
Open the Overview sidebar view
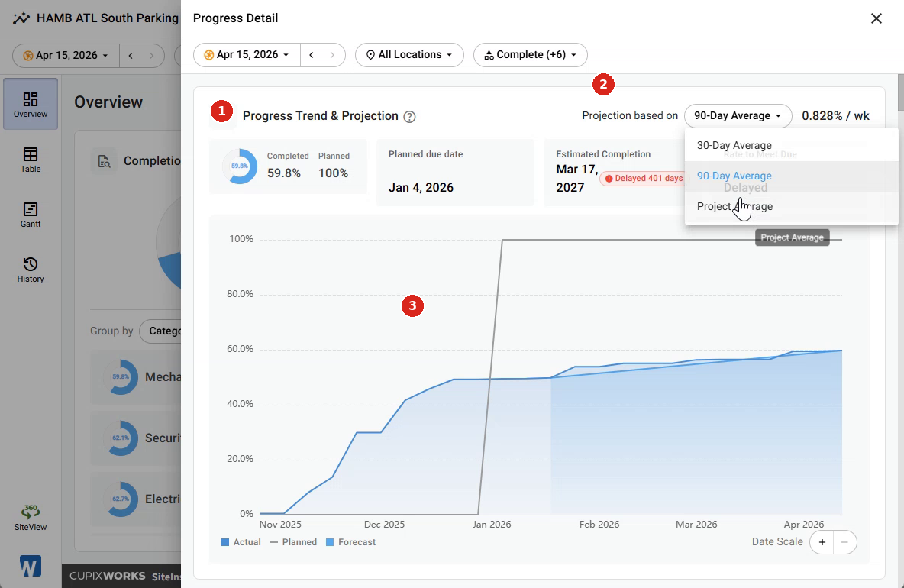coord(31,104)
